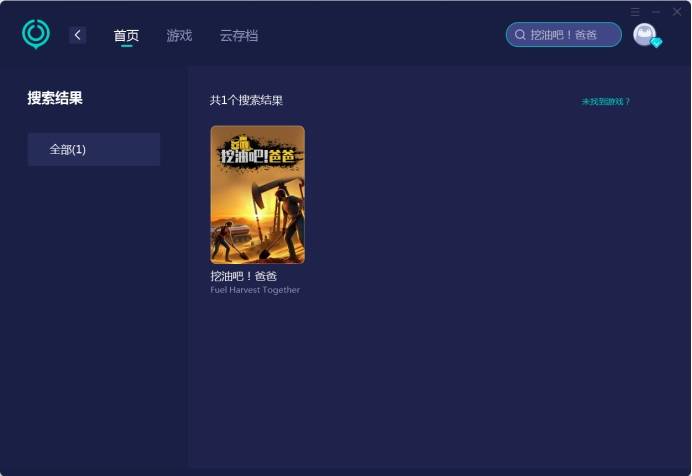Open the hamburger menu in title bar

[635, 12]
